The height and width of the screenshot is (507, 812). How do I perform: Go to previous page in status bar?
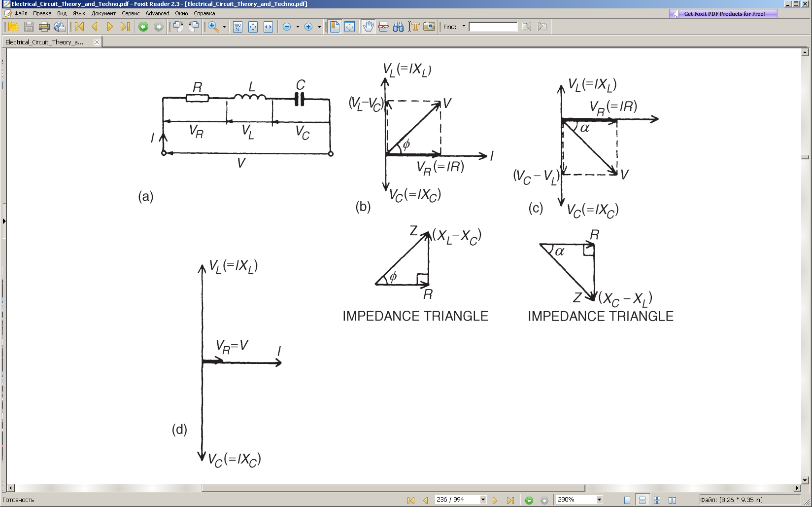coord(426,500)
